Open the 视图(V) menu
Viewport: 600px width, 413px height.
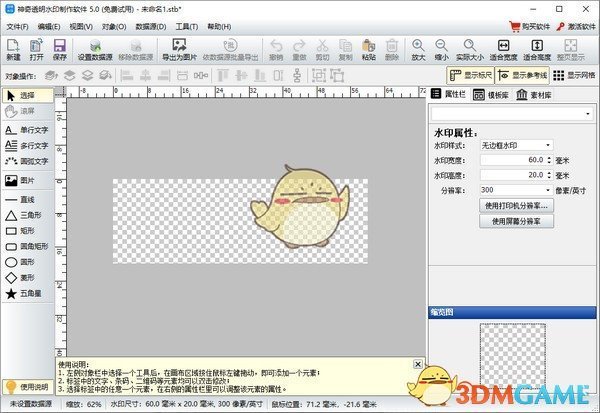tap(81, 27)
